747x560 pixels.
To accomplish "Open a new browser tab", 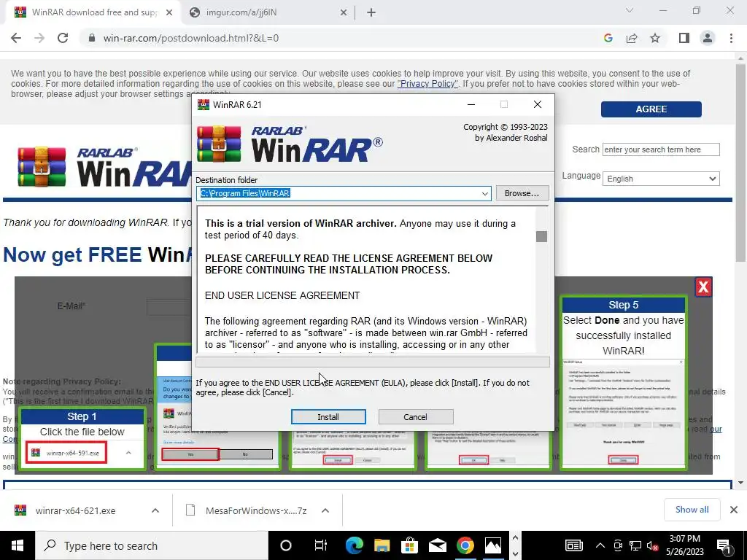I will (x=371, y=13).
